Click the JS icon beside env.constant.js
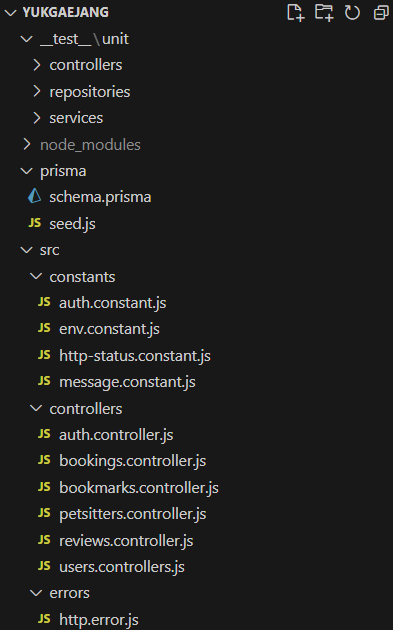Image resolution: width=393 pixels, height=630 pixels. [x=44, y=328]
